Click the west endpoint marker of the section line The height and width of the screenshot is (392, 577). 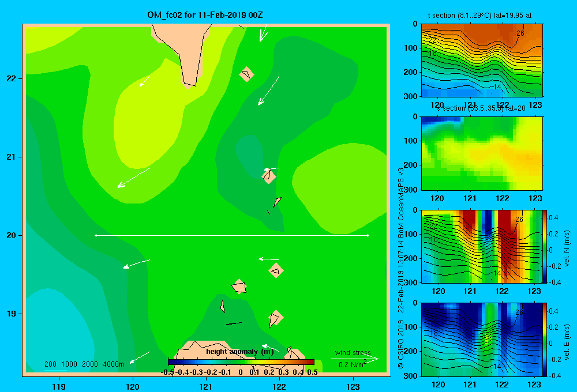[x=96, y=235]
